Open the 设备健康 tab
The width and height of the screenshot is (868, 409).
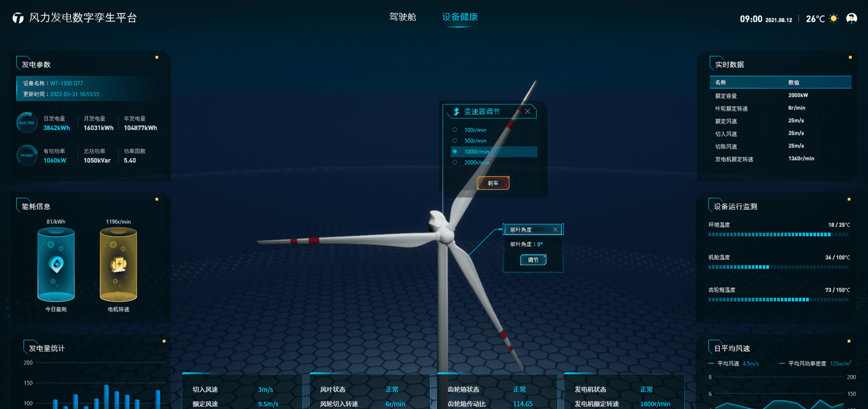coord(459,17)
